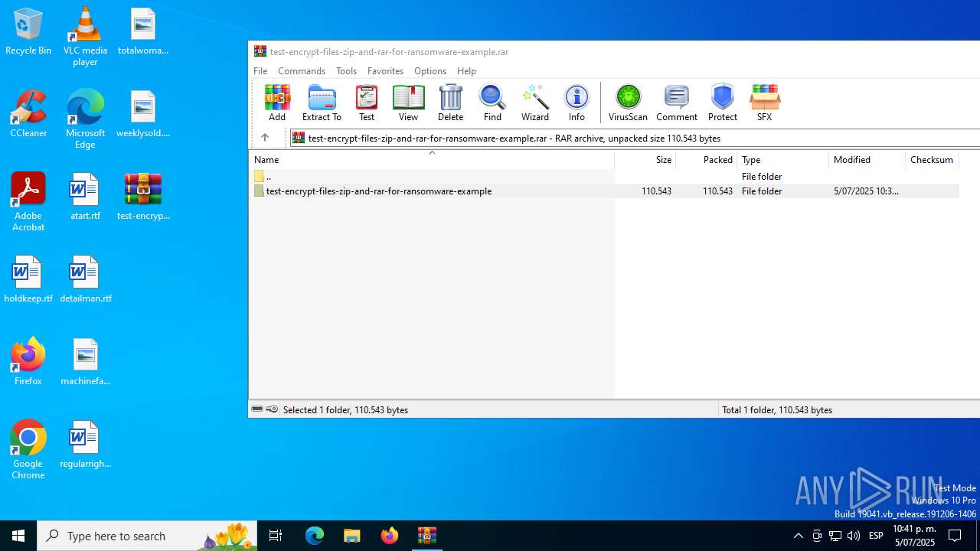
Task: Select the Adobe Acrobat desktop shortcut
Action: pos(28,202)
